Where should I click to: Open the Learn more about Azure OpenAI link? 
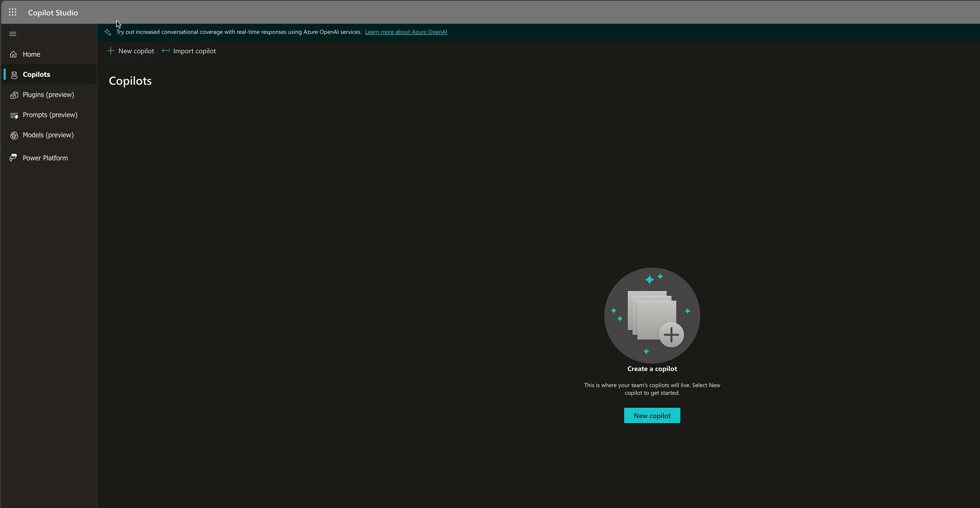[406, 32]
